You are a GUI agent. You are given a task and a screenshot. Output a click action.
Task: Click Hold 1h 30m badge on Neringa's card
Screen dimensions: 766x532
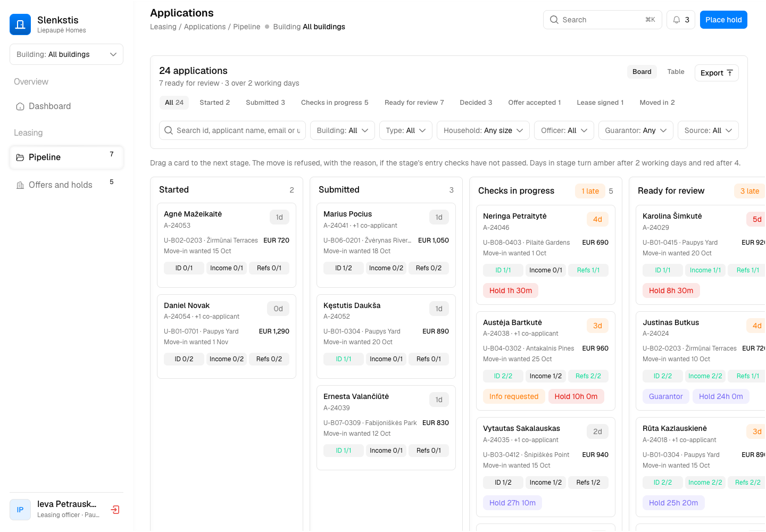tap(511, 290)
